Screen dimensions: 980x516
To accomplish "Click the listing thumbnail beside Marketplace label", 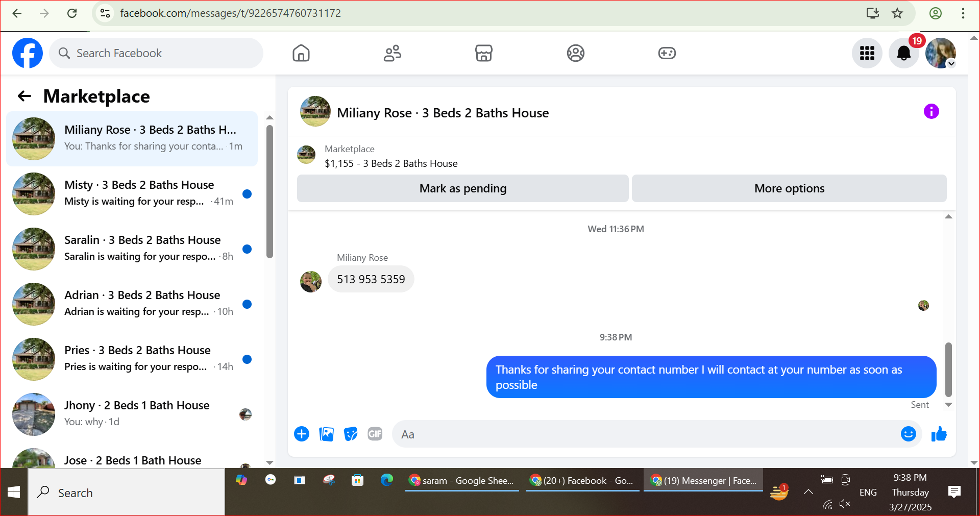I will [x=306, y=155].
